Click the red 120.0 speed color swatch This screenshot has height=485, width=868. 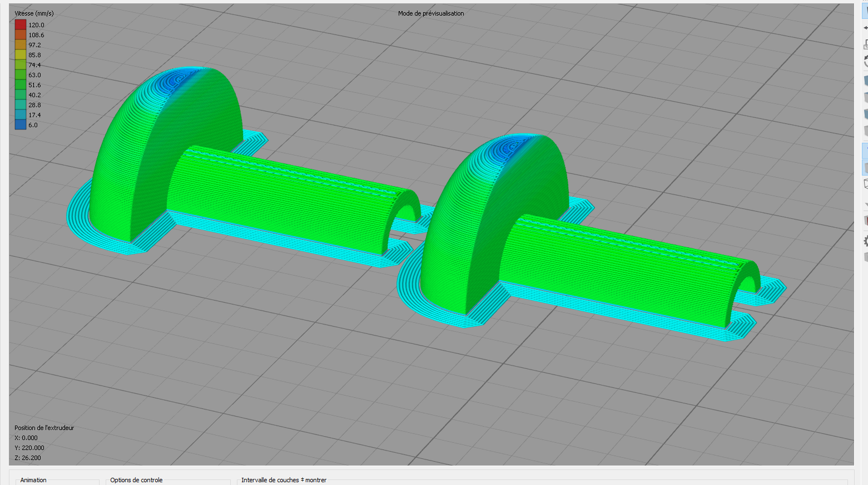pyautogui.click(x=21, y=24)
